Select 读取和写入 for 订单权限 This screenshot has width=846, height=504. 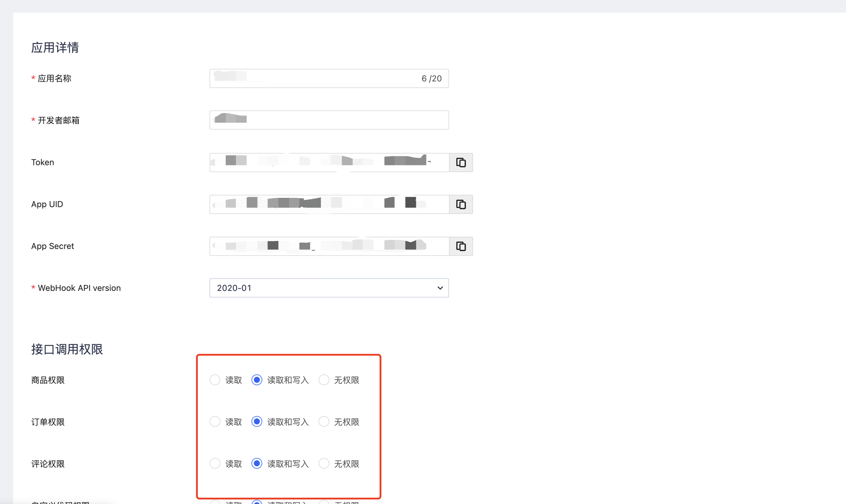257,421
